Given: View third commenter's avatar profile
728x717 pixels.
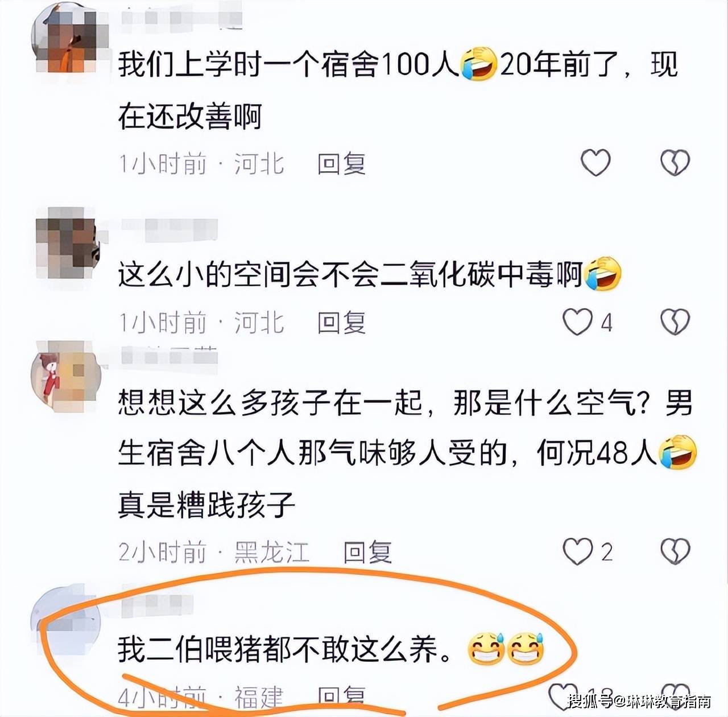Looking at the screenshot, I should click(65, 376).
